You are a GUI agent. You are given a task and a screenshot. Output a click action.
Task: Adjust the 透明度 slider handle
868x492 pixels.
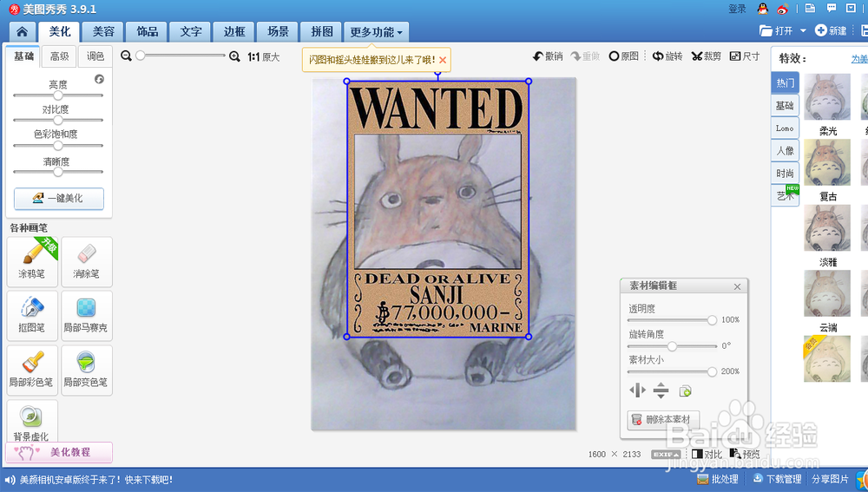712,320
